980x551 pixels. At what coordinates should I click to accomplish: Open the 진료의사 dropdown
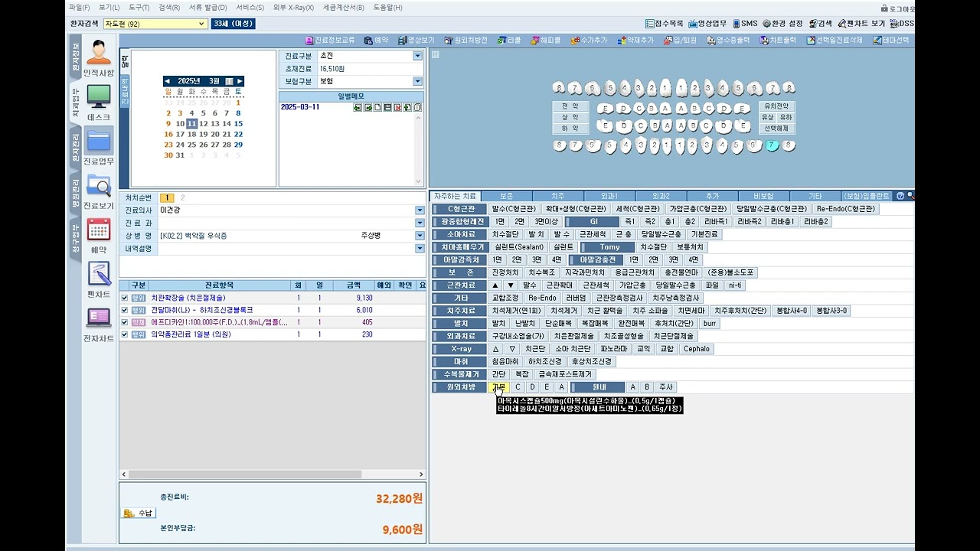pyautogui.click(x=420, y=210)
